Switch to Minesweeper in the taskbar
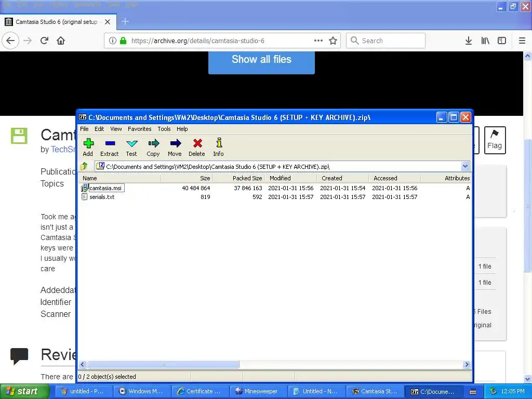Screen dimensions: 532x399 (258, 392)
